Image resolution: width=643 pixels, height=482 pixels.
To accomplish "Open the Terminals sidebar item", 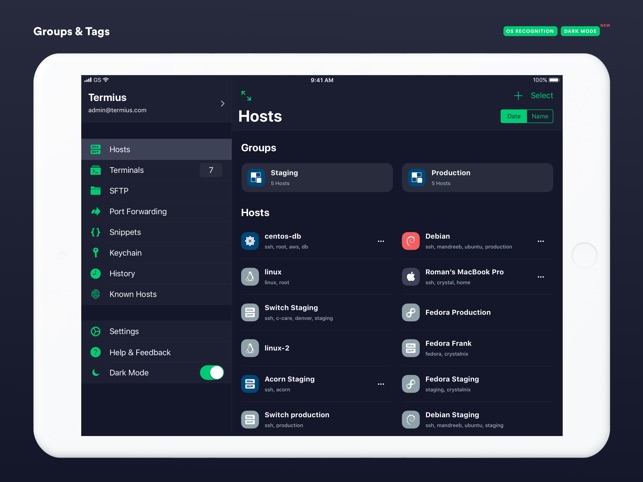I will click(x=156, y=170).
